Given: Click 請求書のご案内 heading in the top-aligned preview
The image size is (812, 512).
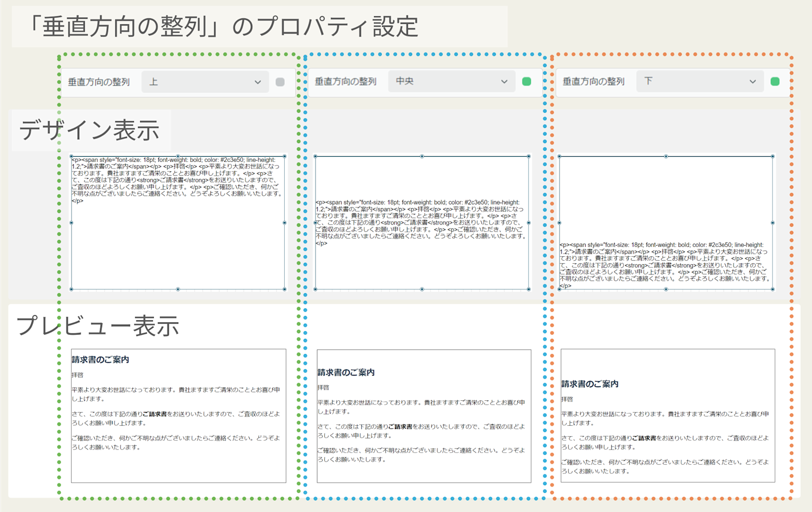Looking at the screenshot, I should (100, 360).
